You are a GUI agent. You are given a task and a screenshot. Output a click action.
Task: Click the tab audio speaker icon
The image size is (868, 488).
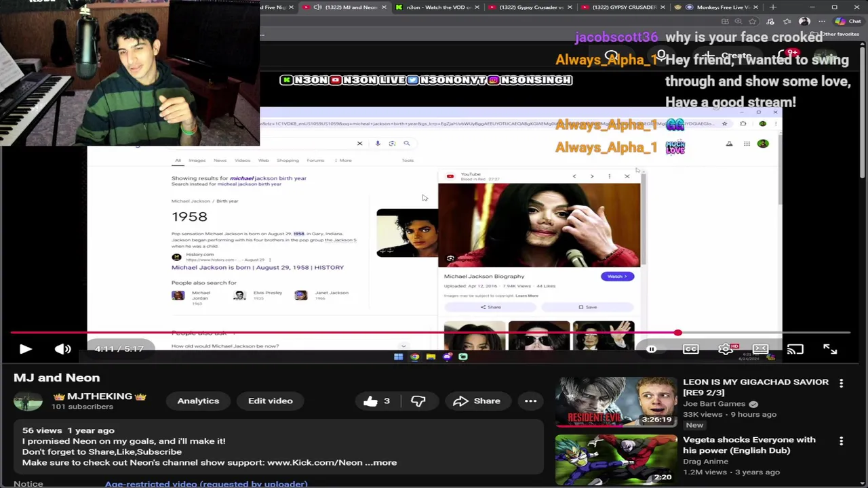(x=317, y=7)
